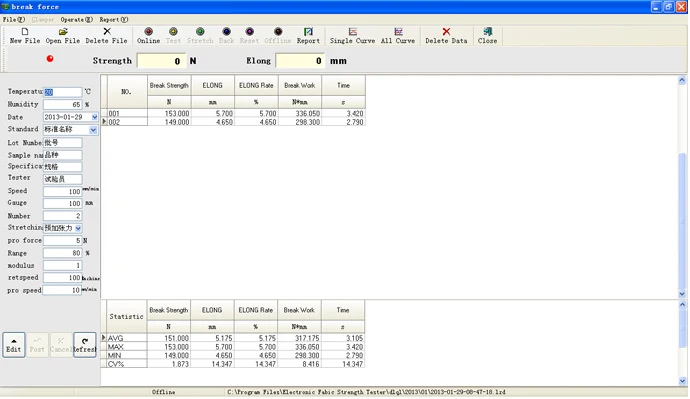The image size is (690, 399).
Task: Click the 317.175 AVG Break Work cell
Action: [299, 338]
